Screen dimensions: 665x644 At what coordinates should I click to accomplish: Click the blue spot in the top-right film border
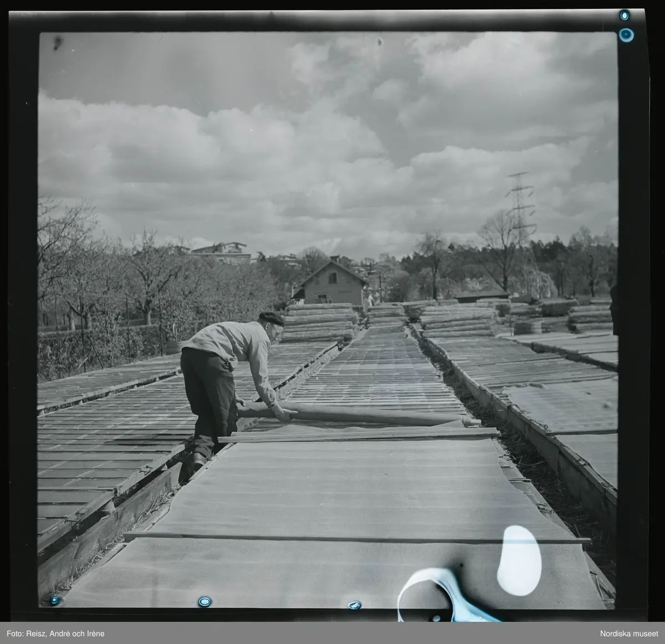click(626, 35)
